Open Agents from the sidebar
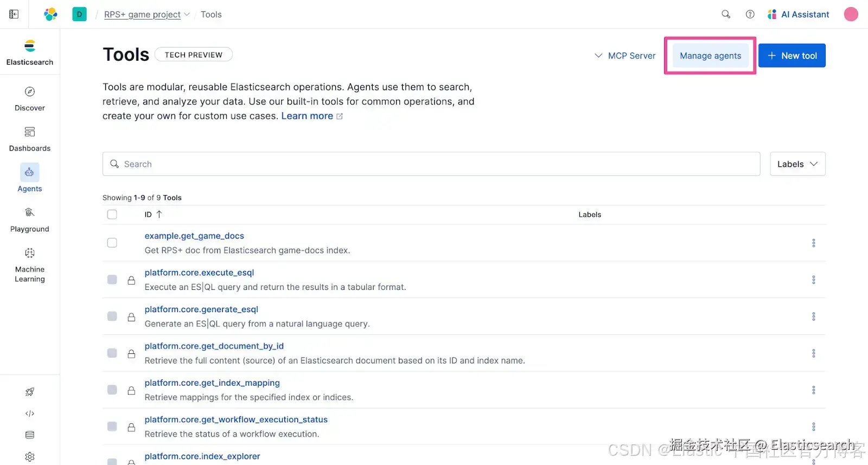The height and width of the screenshot is (465, 868). click(30, 179)
